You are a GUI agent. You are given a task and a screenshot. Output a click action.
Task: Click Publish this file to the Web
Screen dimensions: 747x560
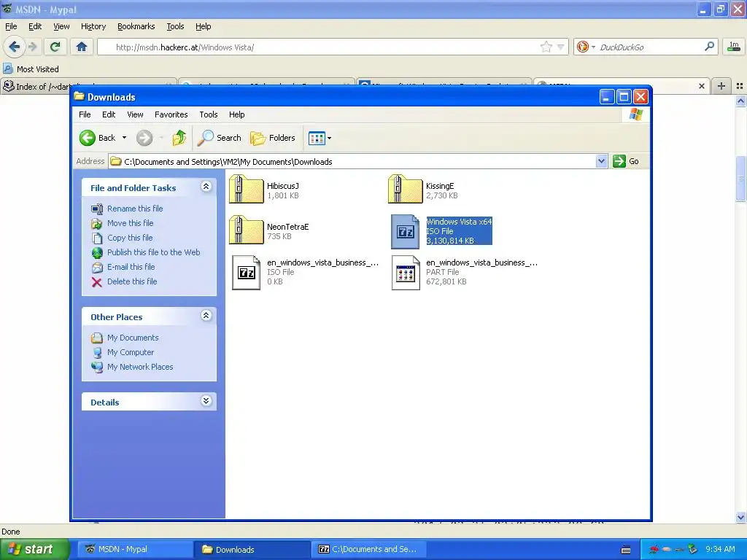(153, 252)
